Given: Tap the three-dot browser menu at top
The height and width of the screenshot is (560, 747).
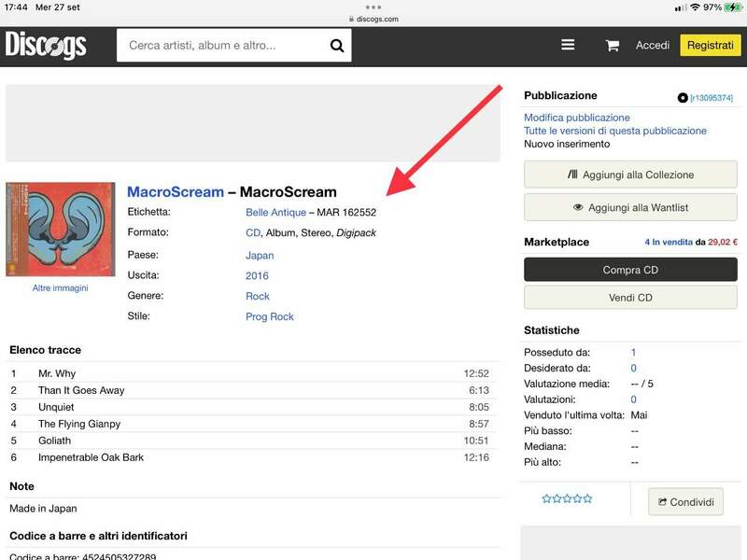Looking at the screenshot, I should (373, 7).
